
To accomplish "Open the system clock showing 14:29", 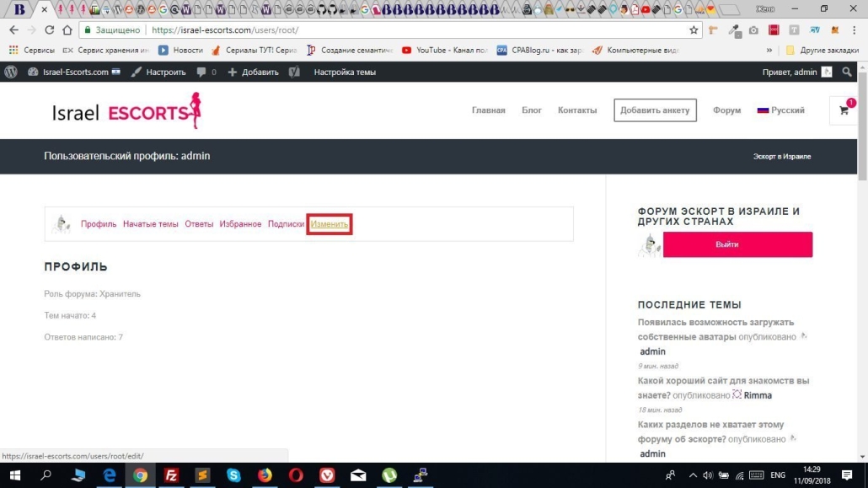I will (x=812, y=475).
